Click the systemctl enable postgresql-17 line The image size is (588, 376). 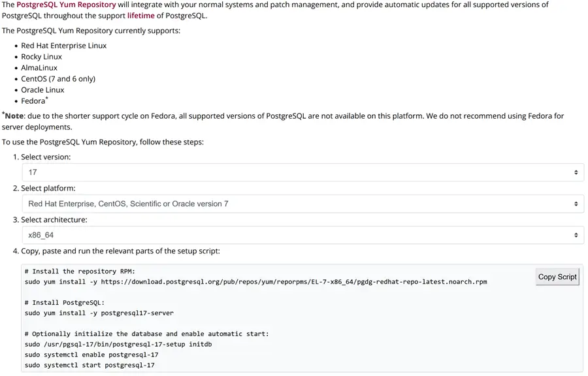tap(91, 354)
